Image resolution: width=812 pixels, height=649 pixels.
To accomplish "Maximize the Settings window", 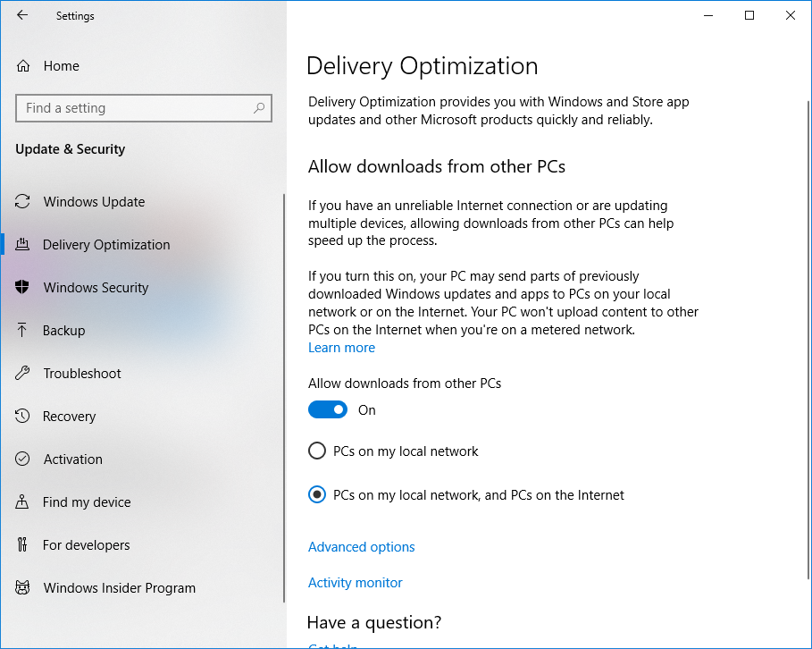I will pos(749,15).
